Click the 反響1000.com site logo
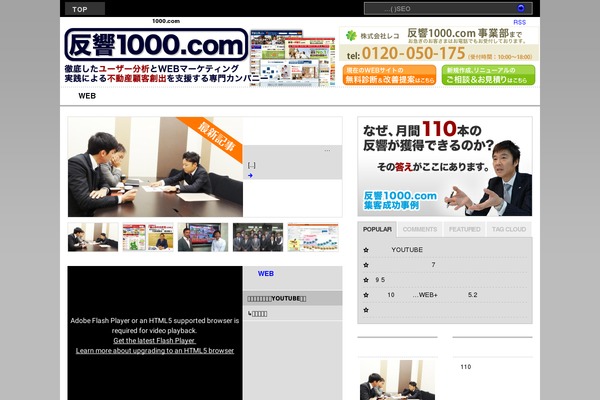The image size is (600, 400). 156,44
